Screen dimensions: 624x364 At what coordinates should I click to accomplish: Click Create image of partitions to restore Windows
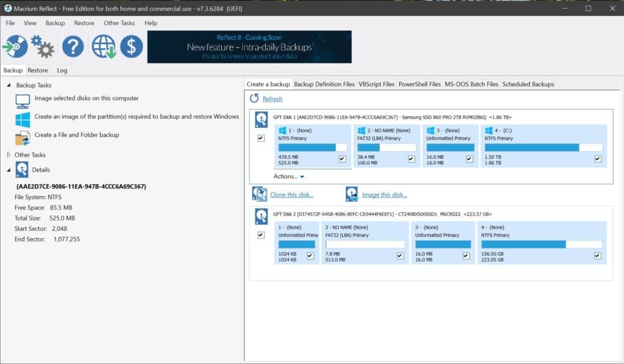click(136, 116)
